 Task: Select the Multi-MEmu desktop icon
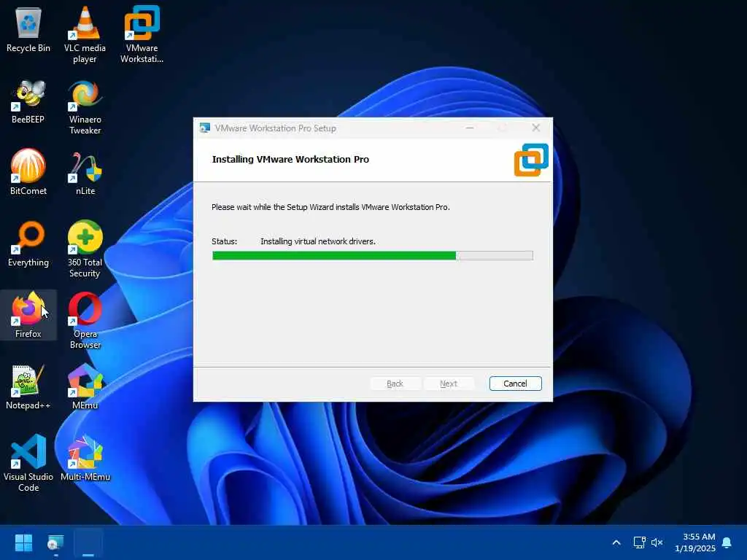85,458
